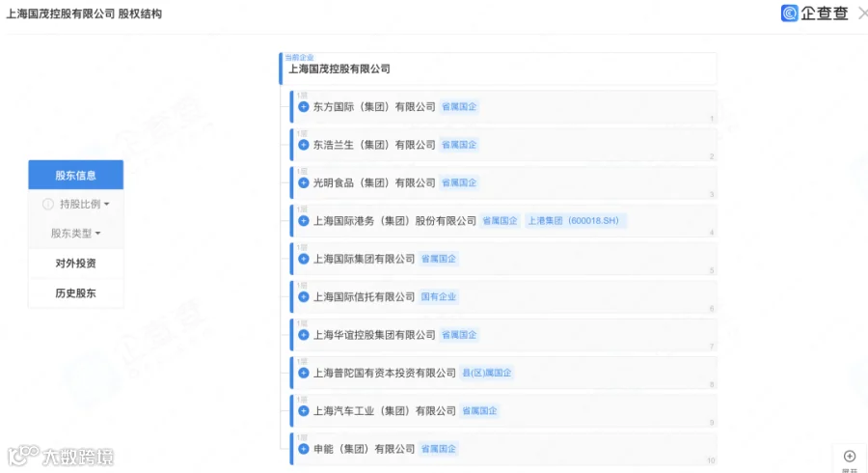This screenshot has height=473, width=868.
Task: Click the 国有企业 tag of 上海国际信托
Action: point(439,297)
